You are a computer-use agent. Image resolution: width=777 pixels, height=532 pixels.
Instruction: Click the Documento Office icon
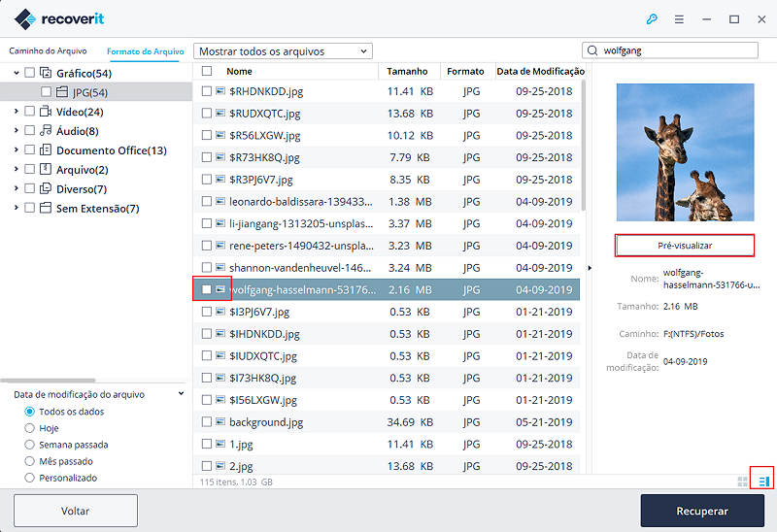click(x=46, y=150)
